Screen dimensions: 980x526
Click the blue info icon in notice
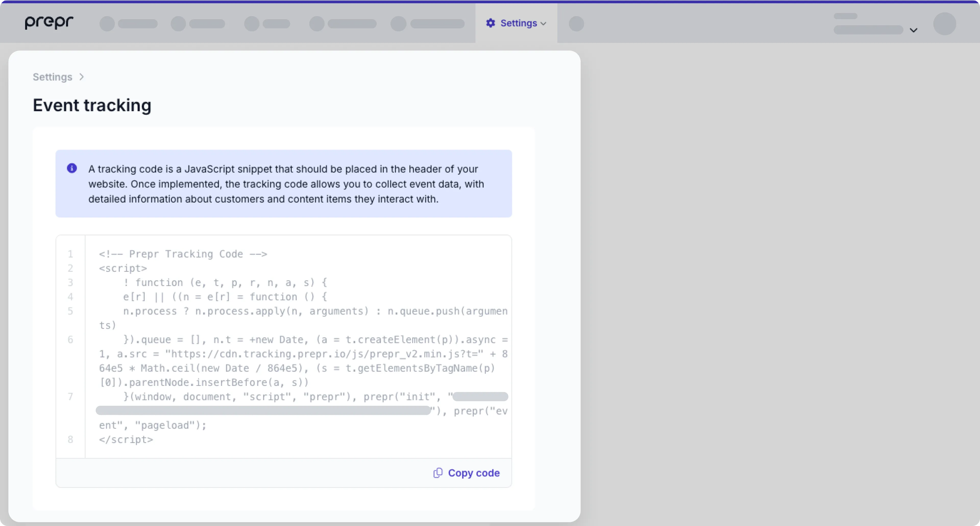(x=72, y=168)
